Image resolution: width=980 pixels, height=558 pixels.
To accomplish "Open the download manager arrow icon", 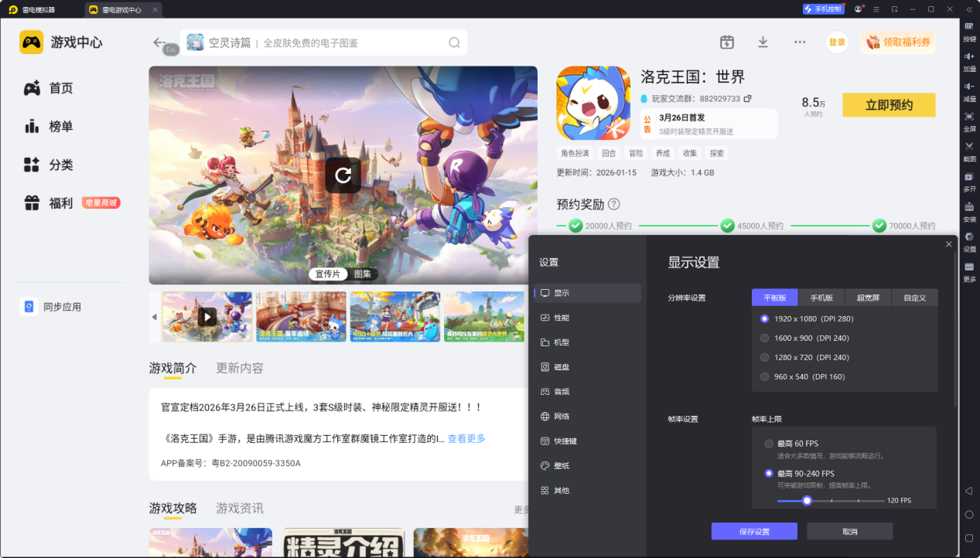I will [x=763, y=42].
